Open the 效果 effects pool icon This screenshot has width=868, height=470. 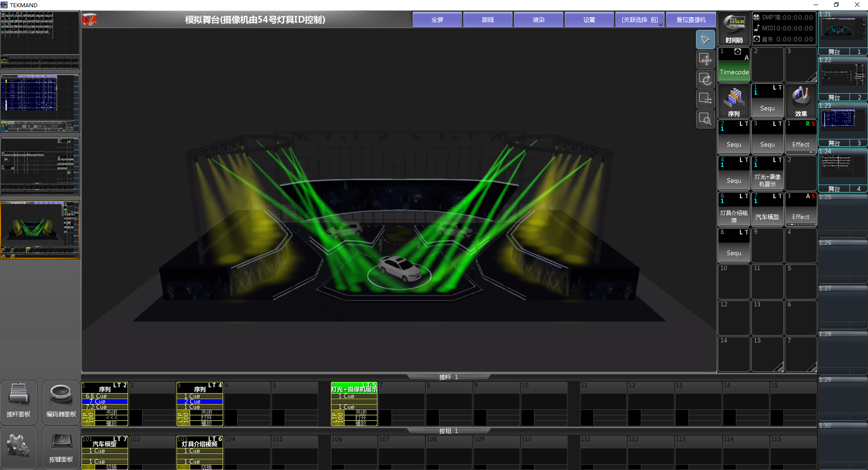[x=801, y=101]
